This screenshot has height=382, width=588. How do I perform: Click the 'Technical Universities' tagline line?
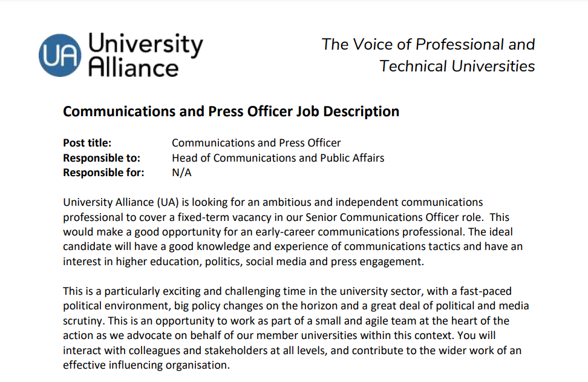tap(457, 66)
